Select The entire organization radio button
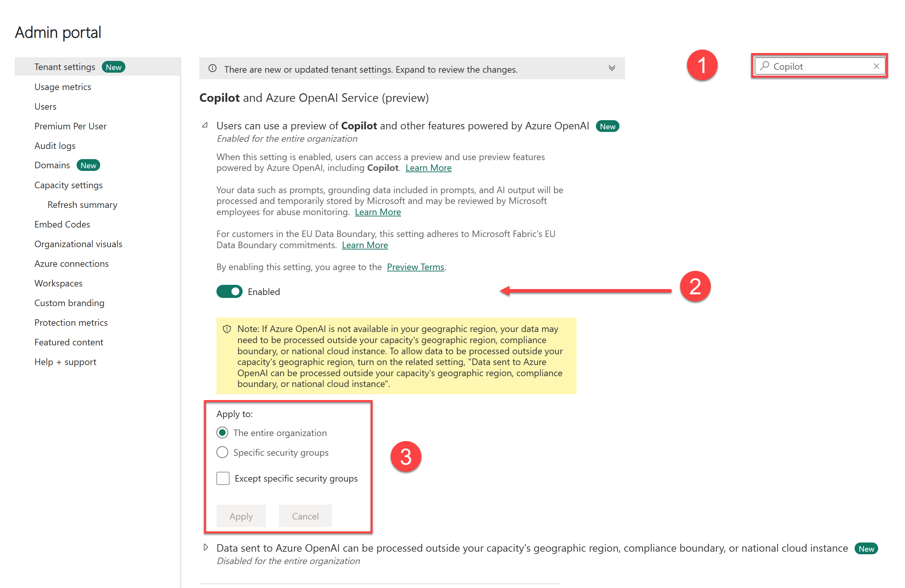905x588 pixels. (x=223, y=432)
